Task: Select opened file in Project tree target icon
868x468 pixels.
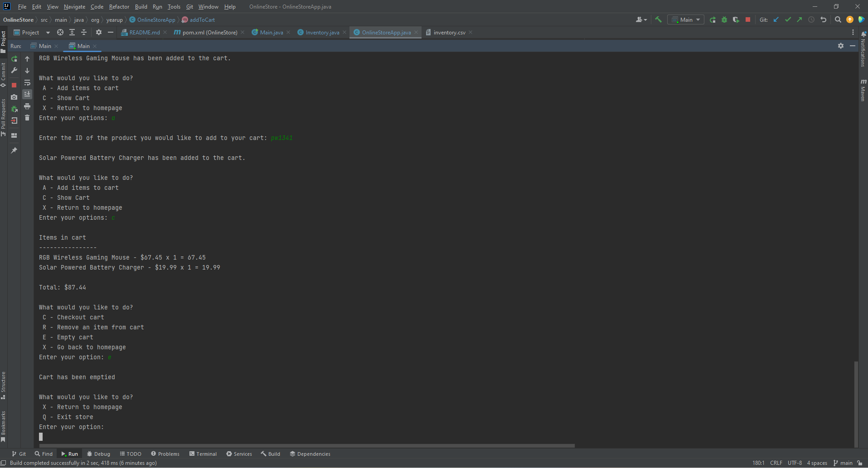Action: coord(60,33)
